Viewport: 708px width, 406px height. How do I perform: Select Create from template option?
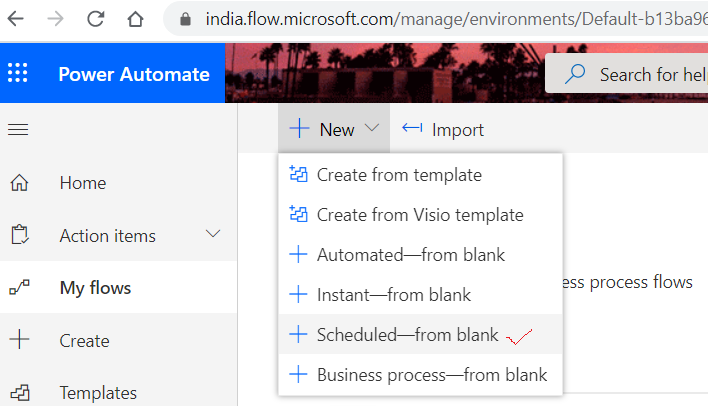tap(398, 175)
